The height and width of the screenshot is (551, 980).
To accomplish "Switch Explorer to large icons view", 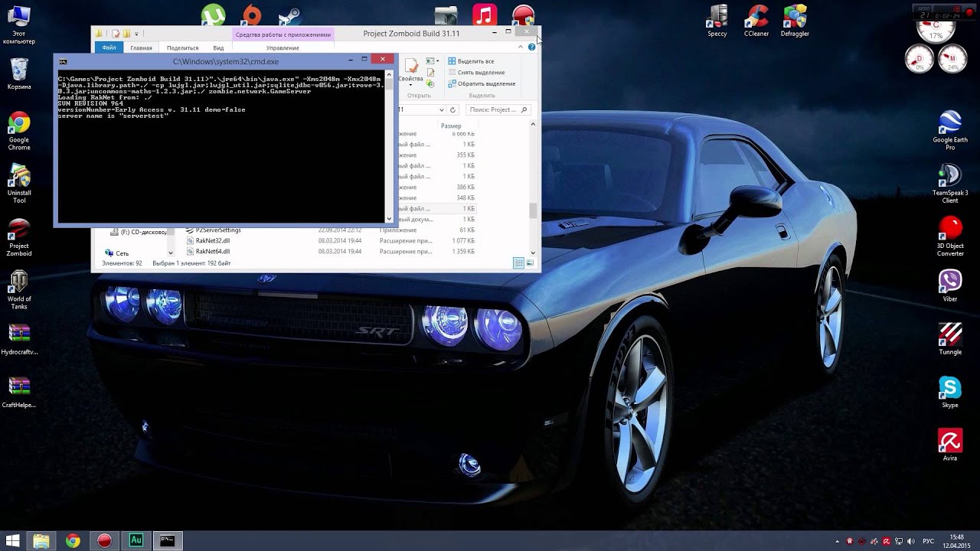I will (530, 263).
